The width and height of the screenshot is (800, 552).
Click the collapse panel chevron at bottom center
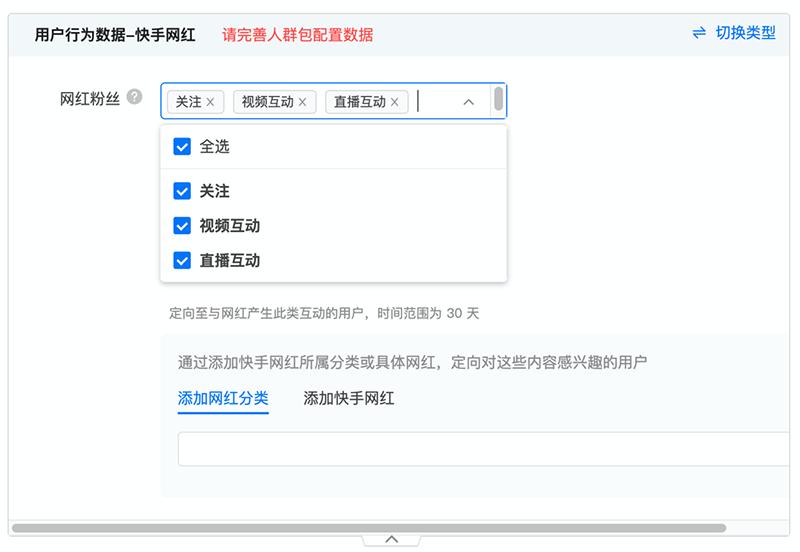coord(391,539)
